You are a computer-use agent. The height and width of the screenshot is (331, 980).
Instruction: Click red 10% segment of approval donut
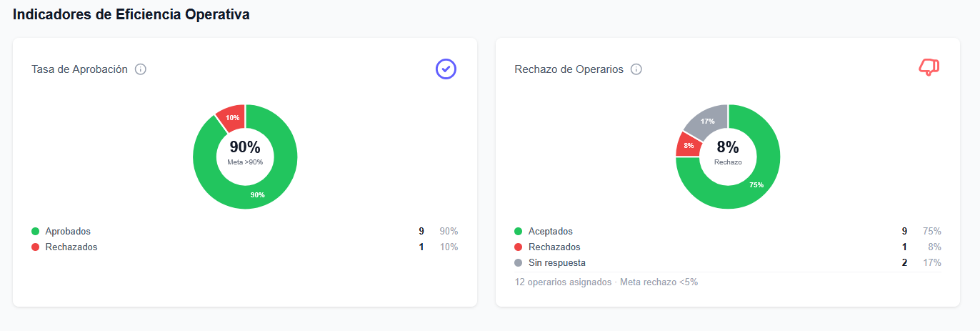click(x=233, y=117)
